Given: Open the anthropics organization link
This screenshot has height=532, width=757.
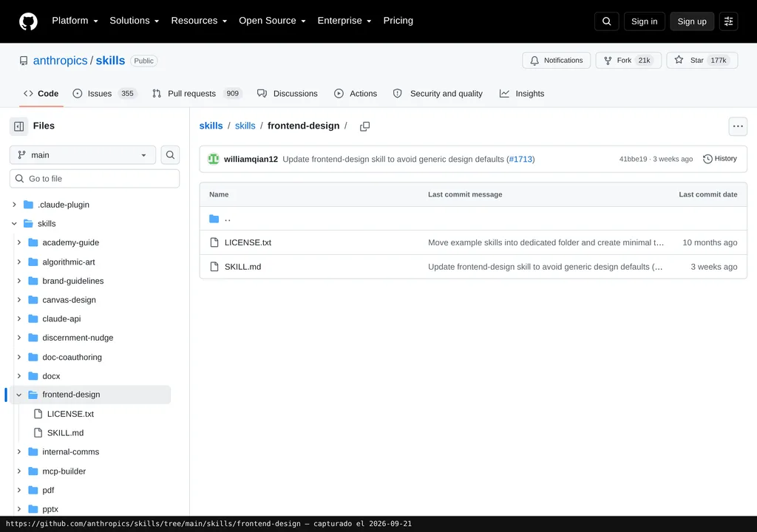Looking at the screenshot, I should (x=61, y=61).
